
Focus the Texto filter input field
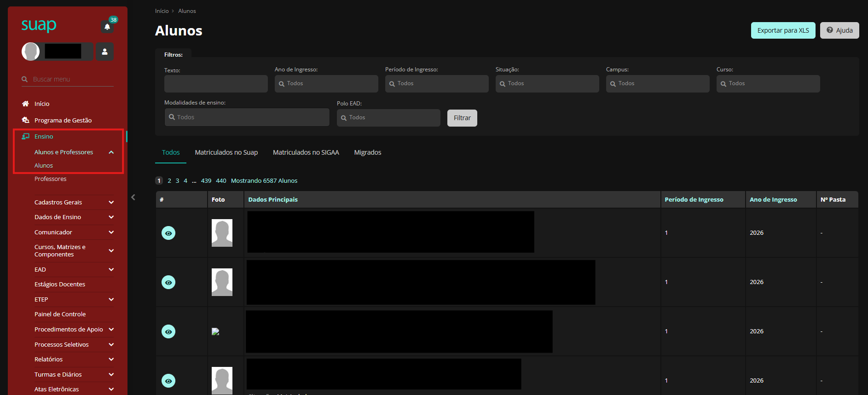[216, 84]
